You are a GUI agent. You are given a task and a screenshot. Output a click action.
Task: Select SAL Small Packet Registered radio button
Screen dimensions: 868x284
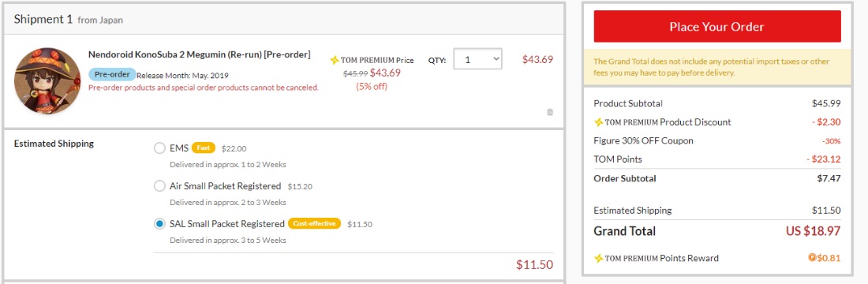click(x=159, y=224)
